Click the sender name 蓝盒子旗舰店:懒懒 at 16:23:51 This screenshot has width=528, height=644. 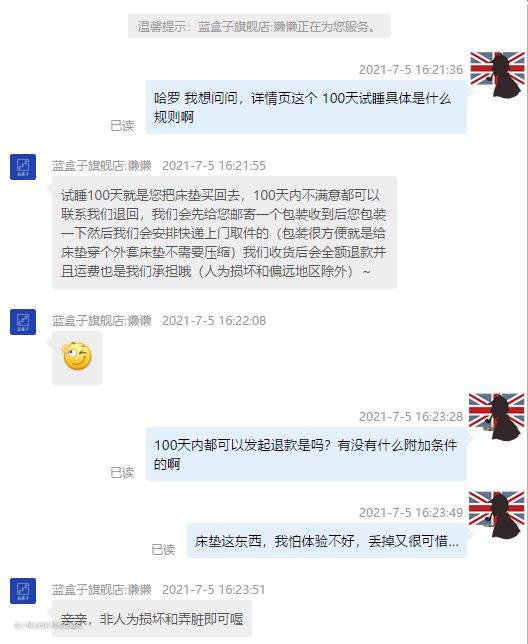[102, 589]
